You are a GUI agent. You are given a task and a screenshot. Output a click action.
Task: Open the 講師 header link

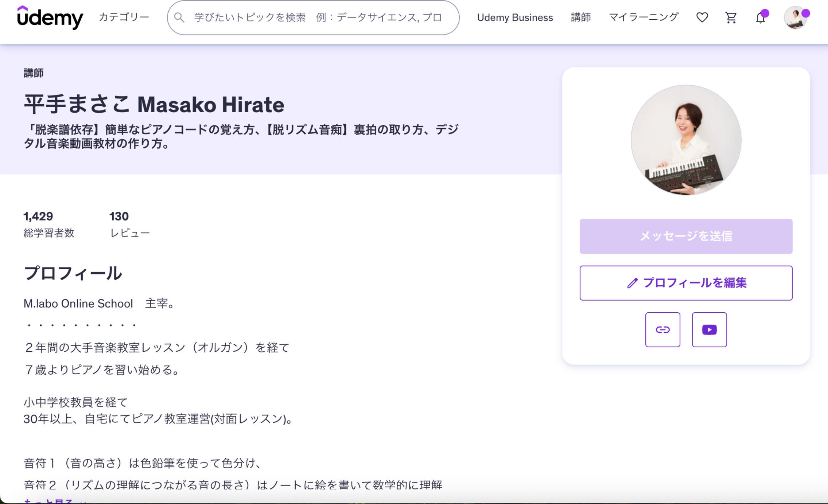pyautogui.click(x=581, y=17)
